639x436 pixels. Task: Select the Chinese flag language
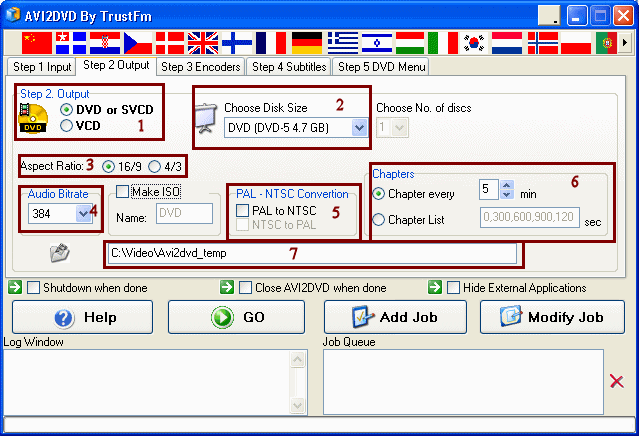pyautogui.click(x=37, y=43)
